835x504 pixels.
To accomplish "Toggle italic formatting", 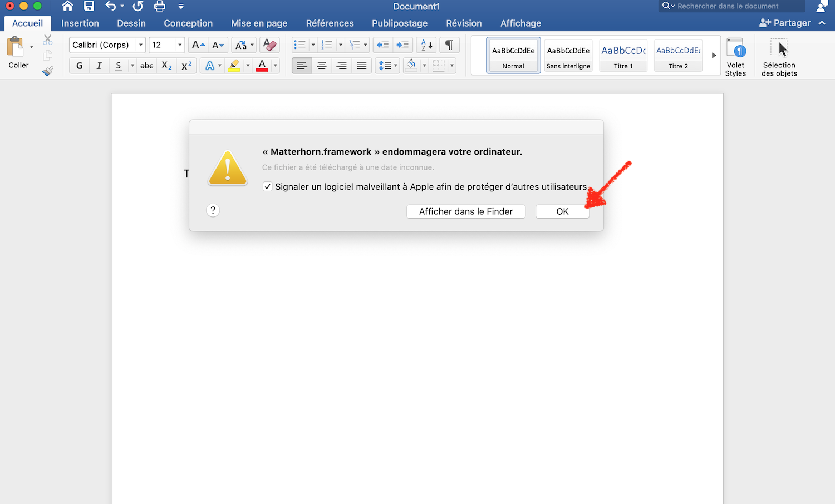I will click(x=99, y=66).
